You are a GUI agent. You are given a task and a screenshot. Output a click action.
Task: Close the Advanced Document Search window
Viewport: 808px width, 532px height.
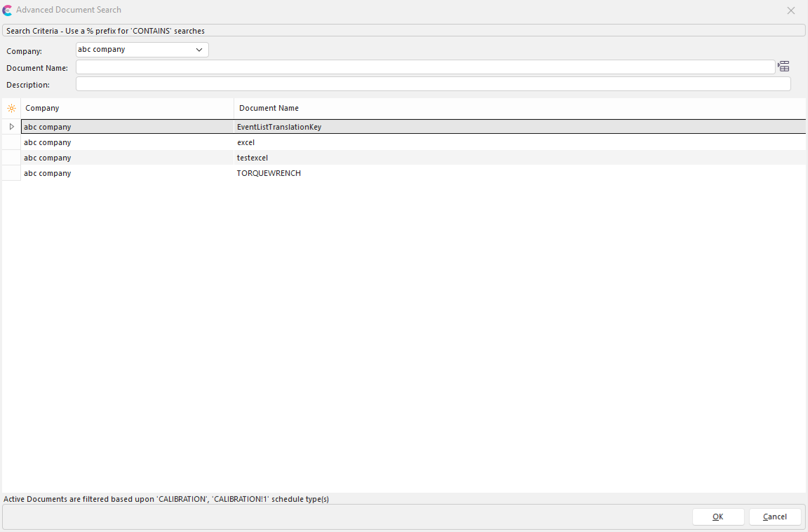coord(790,11)
